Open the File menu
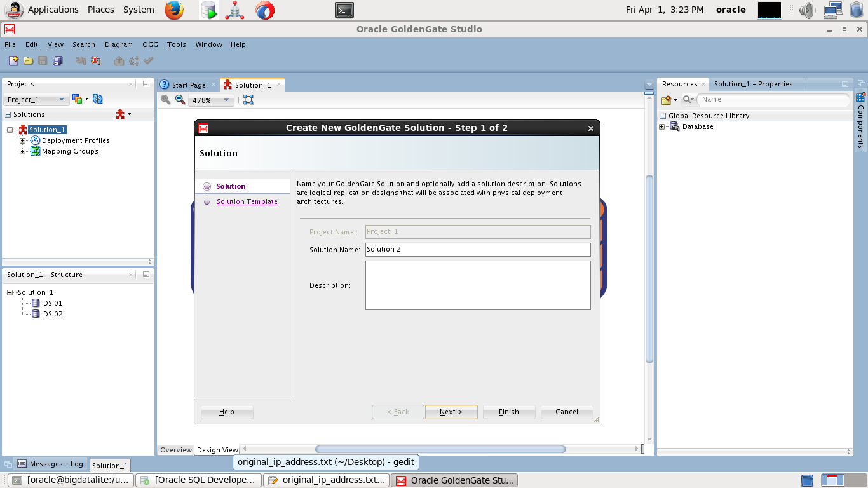This screenshot has height=488, width=868. click(x=10, y=44)
